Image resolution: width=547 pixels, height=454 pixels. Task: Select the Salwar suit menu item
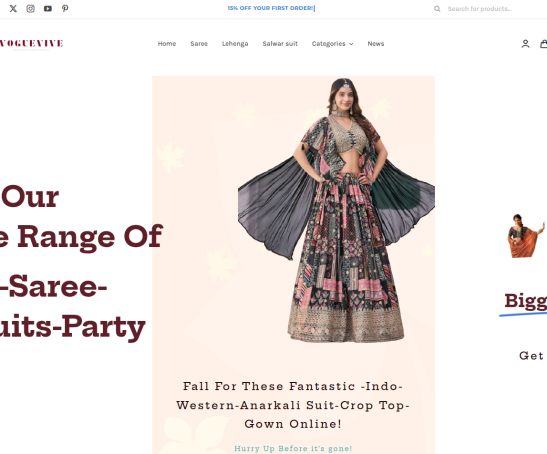(x=280, y=44)
